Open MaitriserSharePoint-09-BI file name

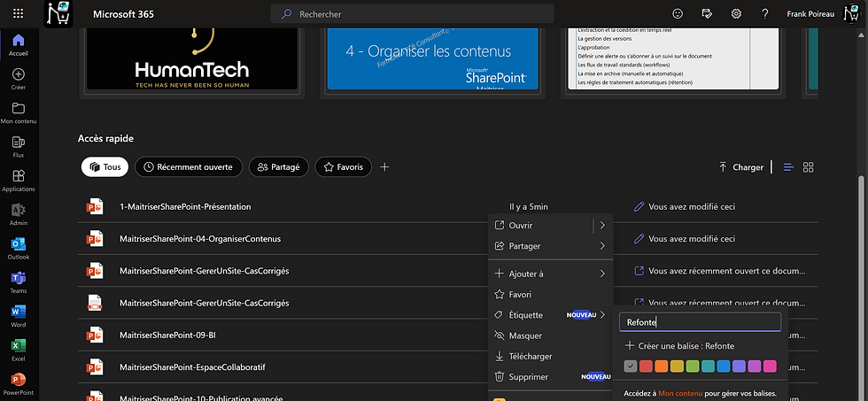[167, 335]
